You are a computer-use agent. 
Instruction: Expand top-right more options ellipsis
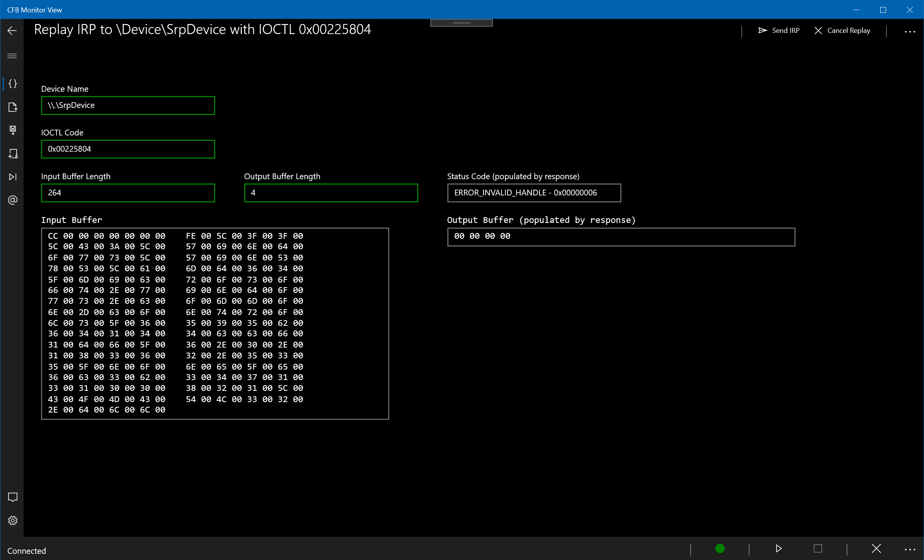[x=910, y=31]
